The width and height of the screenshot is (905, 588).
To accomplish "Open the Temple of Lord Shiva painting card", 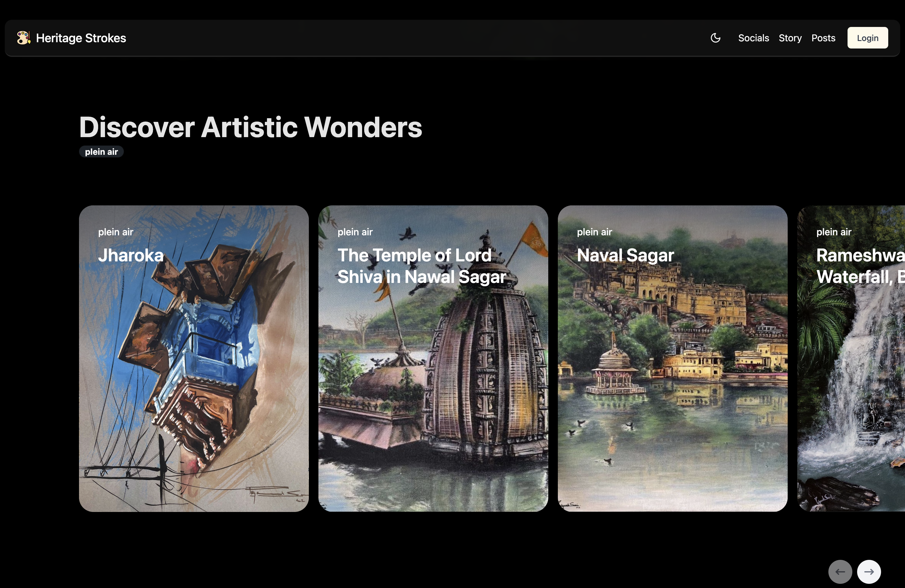I will tap(433, 359).
